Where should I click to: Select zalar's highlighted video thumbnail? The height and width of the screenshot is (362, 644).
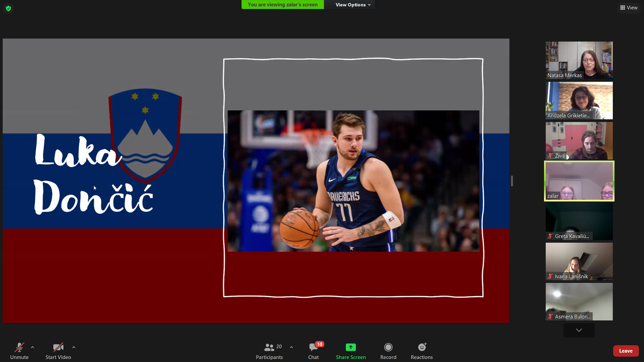pos(579,181)
